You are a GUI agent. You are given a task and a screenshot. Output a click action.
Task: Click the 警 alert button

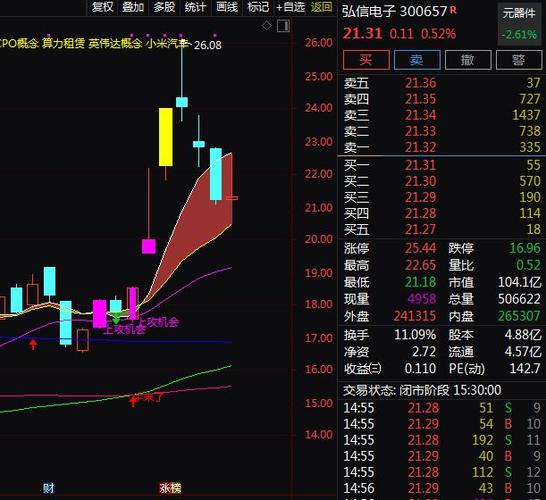coord(518,60)
